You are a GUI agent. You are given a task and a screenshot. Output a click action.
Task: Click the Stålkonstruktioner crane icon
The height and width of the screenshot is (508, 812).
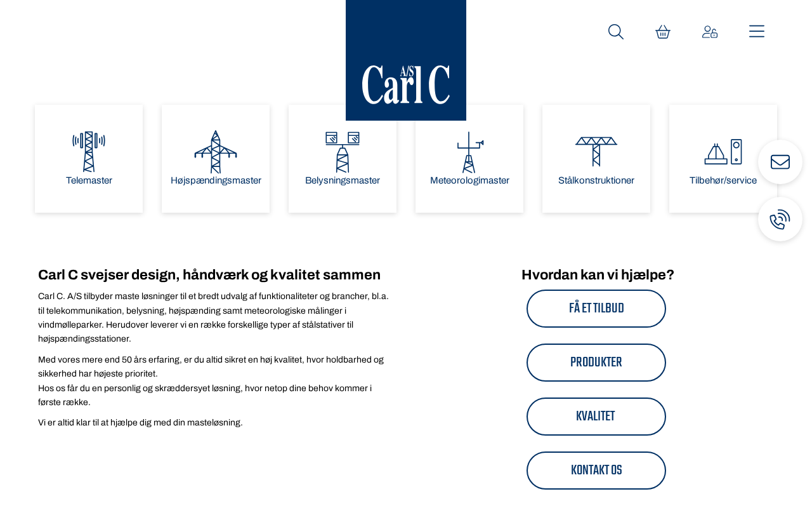click(x=596, y=152)
